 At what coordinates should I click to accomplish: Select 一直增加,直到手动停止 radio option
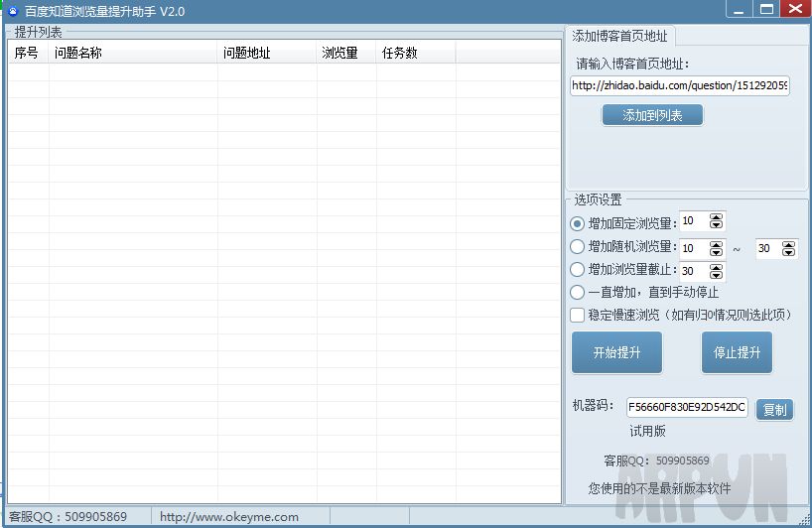point(578,293)
